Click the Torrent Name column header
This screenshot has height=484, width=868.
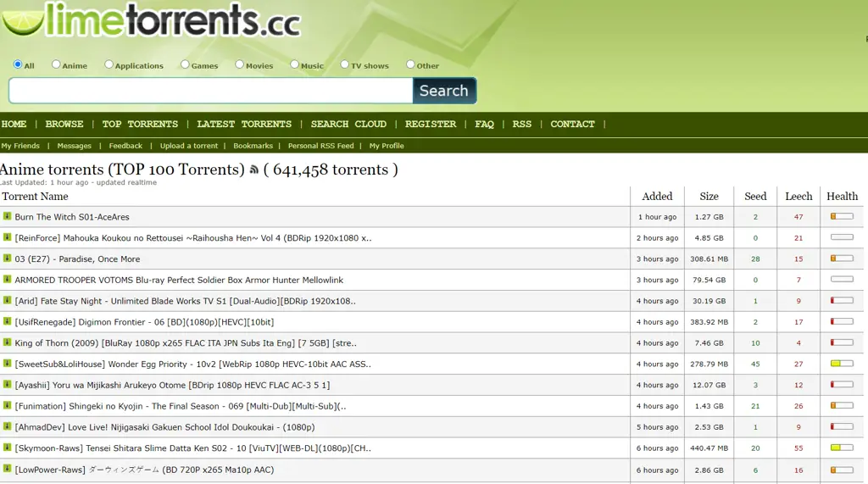pyautogui.click(x=35, y=196)
